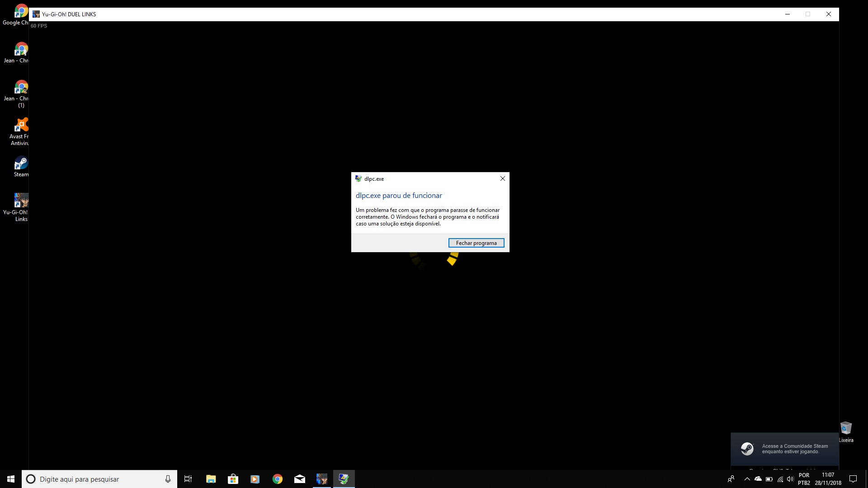
Task: Click the Fechar programa button
Action: (476, 243)
